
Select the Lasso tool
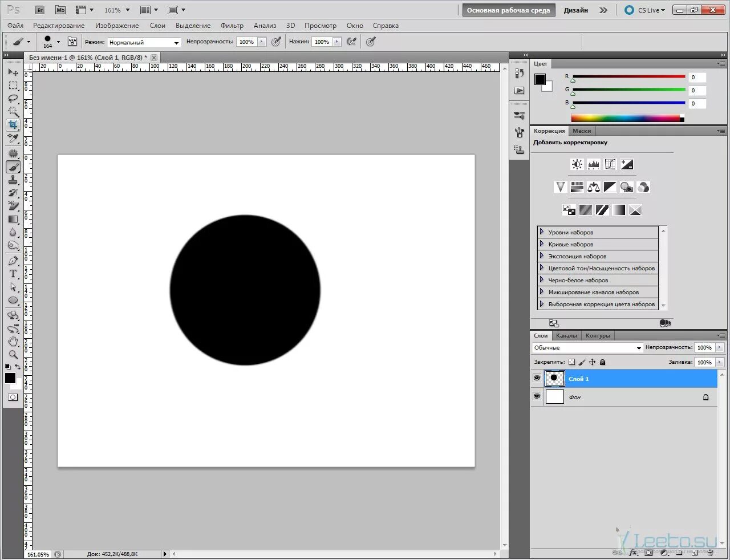coord(13,99)
